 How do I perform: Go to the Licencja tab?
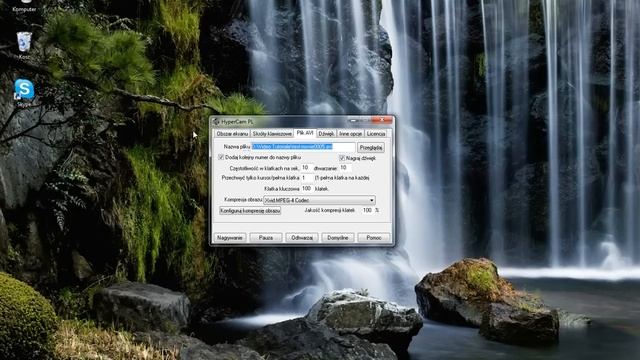[376, 133]
